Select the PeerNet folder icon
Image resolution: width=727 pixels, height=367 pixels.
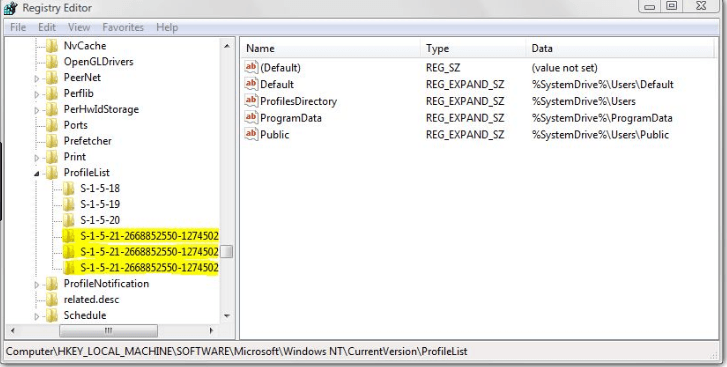pyautogui.click(x=52, y=77)
